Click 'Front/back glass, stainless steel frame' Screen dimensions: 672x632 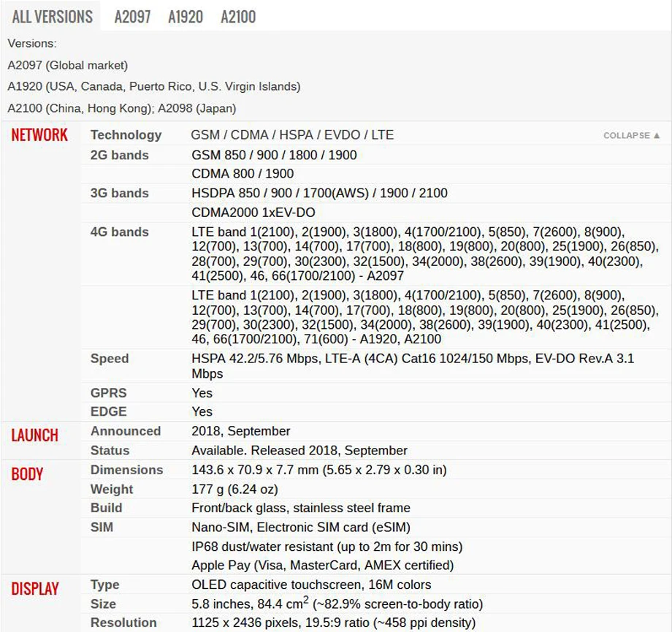[301, 508]
